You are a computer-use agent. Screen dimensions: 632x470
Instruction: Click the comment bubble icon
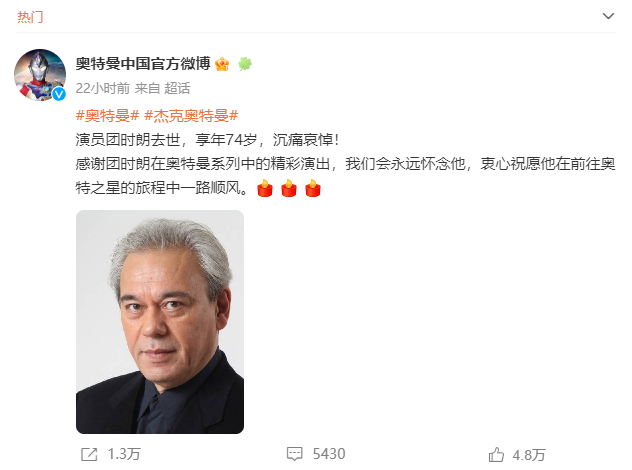tap(295, 454)
